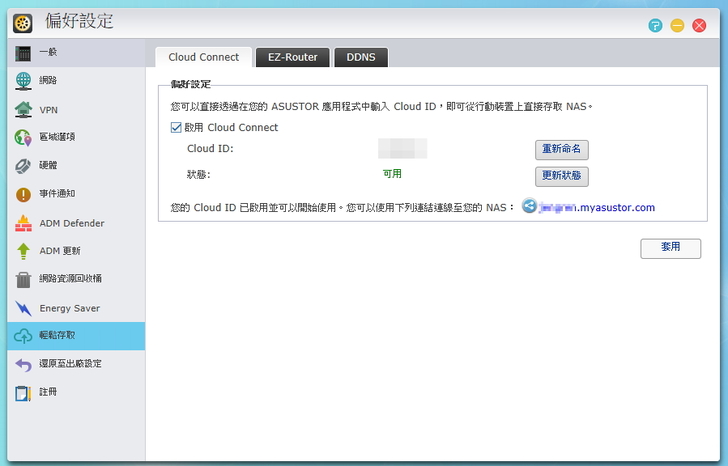Click the 更新狀態 refresh status button
This screenshot has height=466, width=728.
click(561, 176)
